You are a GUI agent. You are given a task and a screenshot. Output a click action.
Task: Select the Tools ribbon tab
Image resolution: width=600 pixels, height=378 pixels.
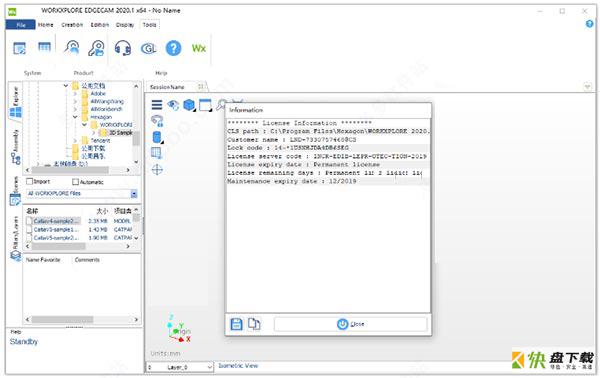pyautogui.click(x=149, y=24)
